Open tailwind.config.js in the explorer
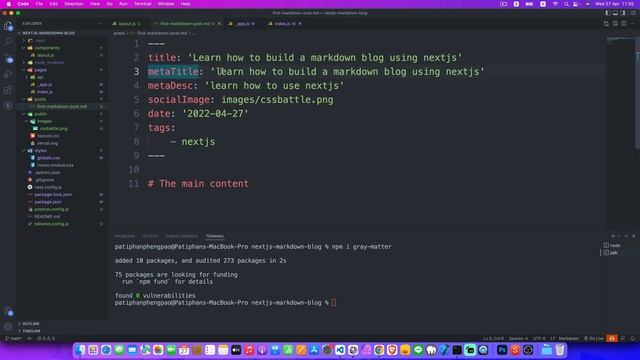This screenshot has width=640, height=360. (51, 224)
